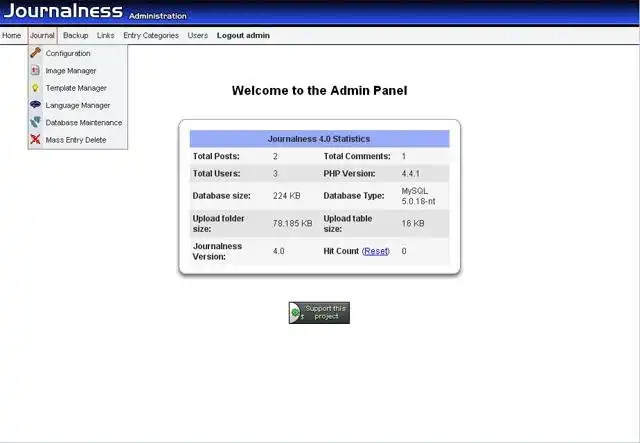Screen dimensions: 640x443
Task: Click the Total Comments label
Action: (357, 156)
